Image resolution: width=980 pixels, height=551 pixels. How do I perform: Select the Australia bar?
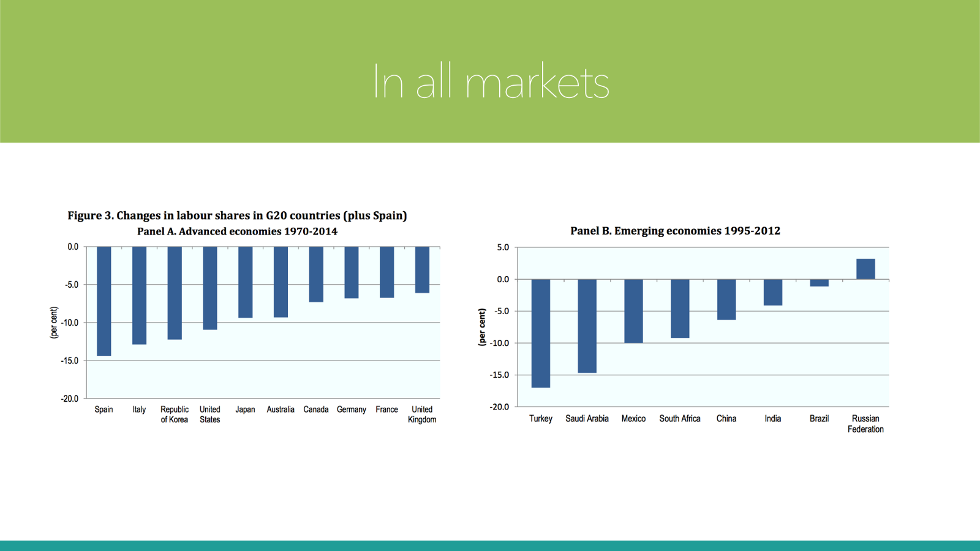(x=281, y=282)
